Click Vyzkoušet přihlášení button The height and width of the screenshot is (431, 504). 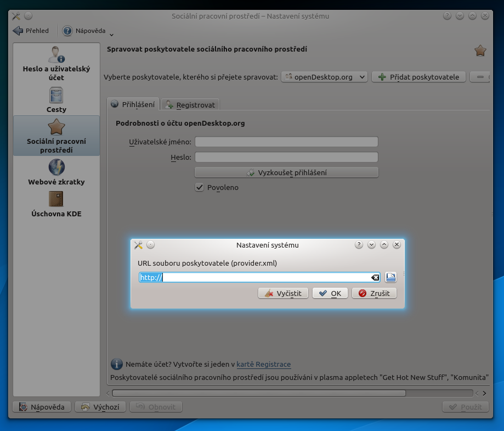[286, 172]
